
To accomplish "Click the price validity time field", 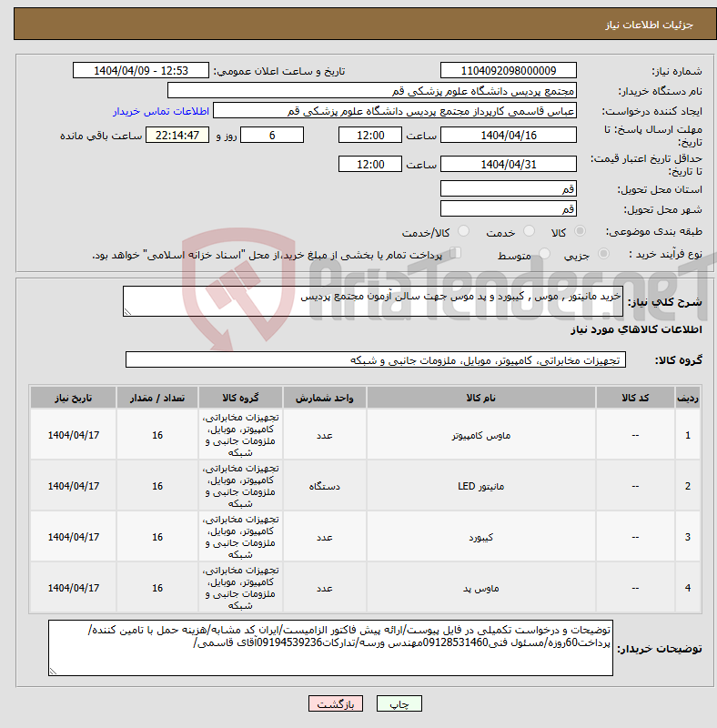I will (x=370, y=164).
